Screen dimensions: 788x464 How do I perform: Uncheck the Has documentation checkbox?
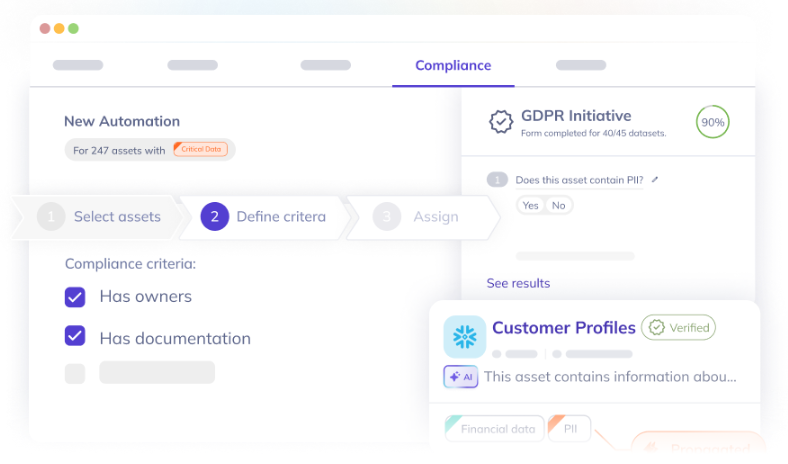tap(75, 336)
